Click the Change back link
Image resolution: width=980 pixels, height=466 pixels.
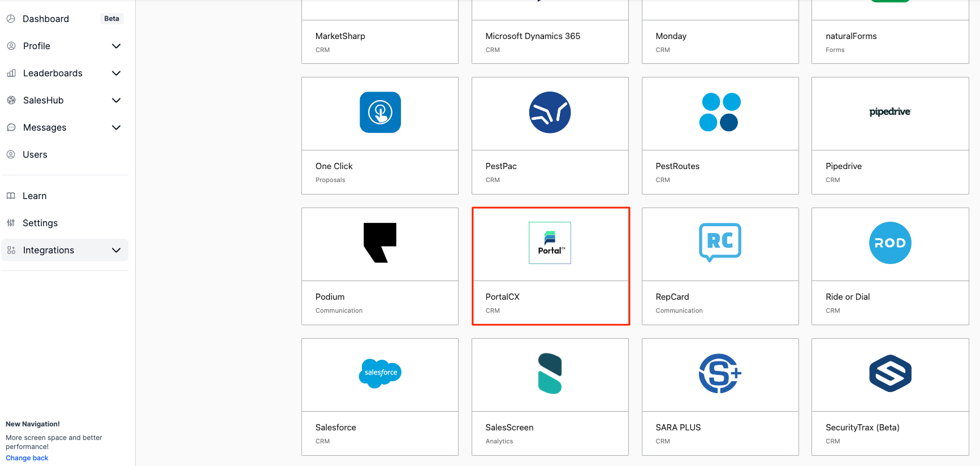27,458
